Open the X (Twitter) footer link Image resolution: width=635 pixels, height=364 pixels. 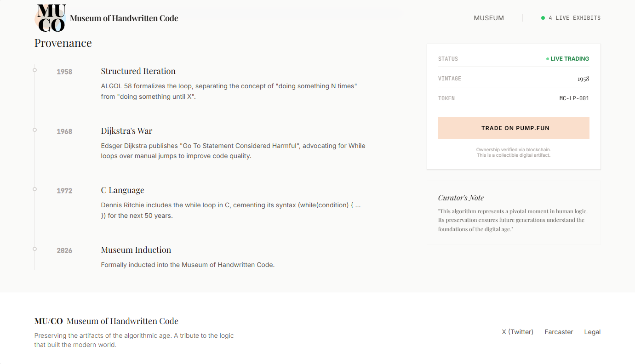(x=517, y=331)
